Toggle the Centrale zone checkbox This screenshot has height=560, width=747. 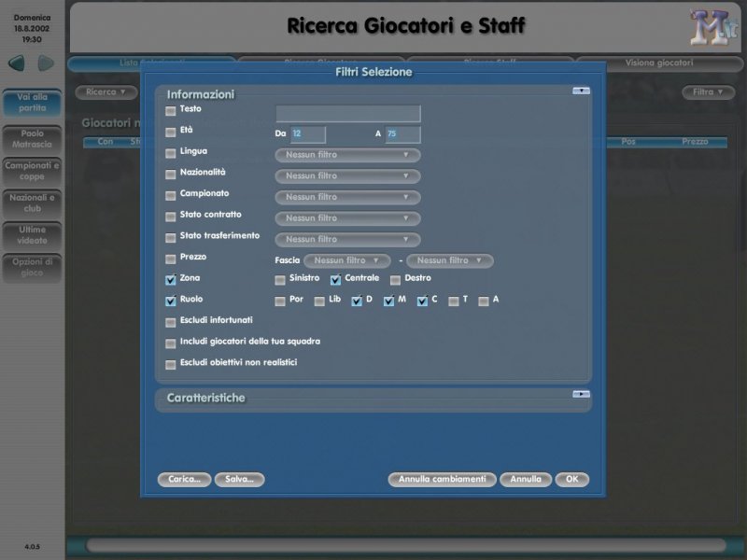point(335,280)
